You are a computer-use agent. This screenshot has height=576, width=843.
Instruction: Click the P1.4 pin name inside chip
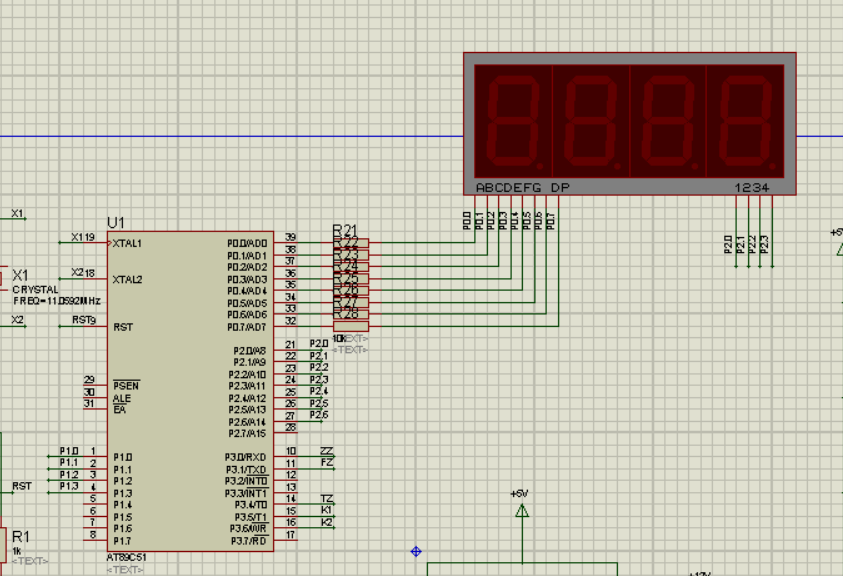click(x=123, y=505)
